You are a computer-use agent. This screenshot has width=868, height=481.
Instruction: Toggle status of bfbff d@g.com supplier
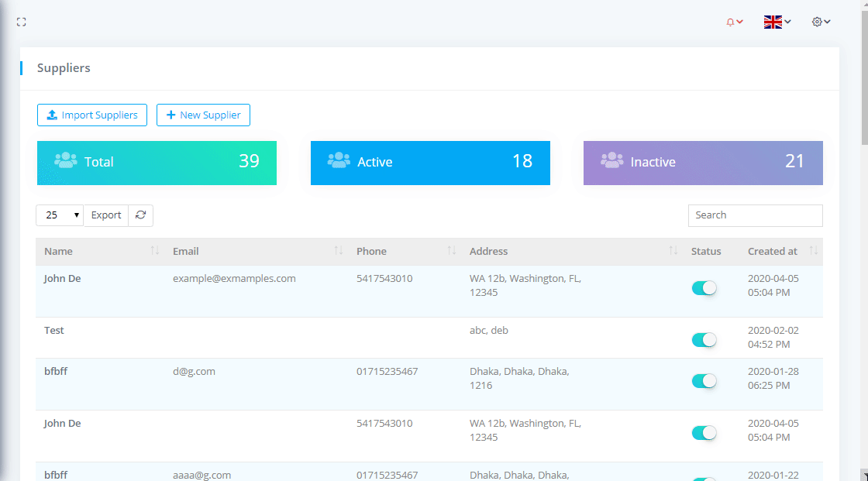704,381
